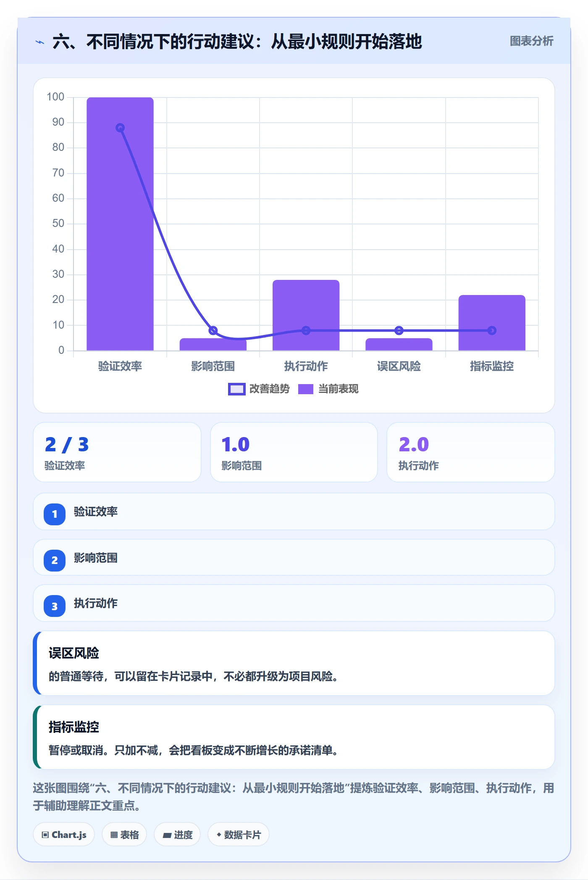Screen dimensions: 588x880
Task: Click the lightning icon beside the title
Action: click(40, 42)
